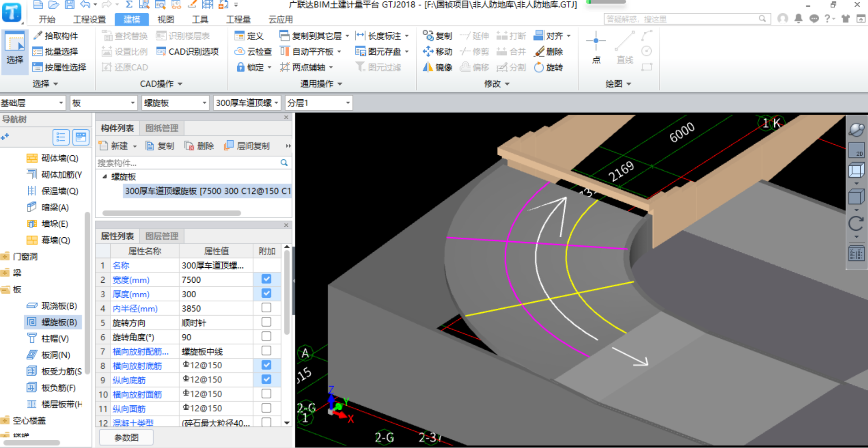This screenshot has width=868, height=448.
Task: Switch to 图纸管理 tab
Action: click(162, 128)
